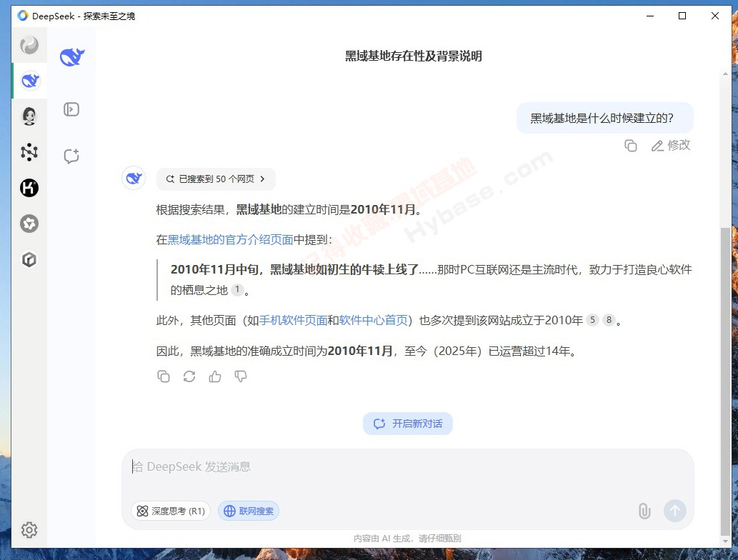Open link 黑域基地的官方介绍页面
This screenshot has width=738, height=560.
tap(230, 239)
